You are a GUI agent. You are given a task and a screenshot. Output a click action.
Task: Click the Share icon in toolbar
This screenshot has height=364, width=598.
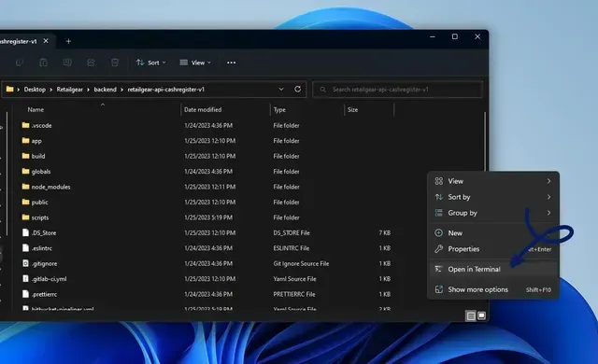[91, 63]
